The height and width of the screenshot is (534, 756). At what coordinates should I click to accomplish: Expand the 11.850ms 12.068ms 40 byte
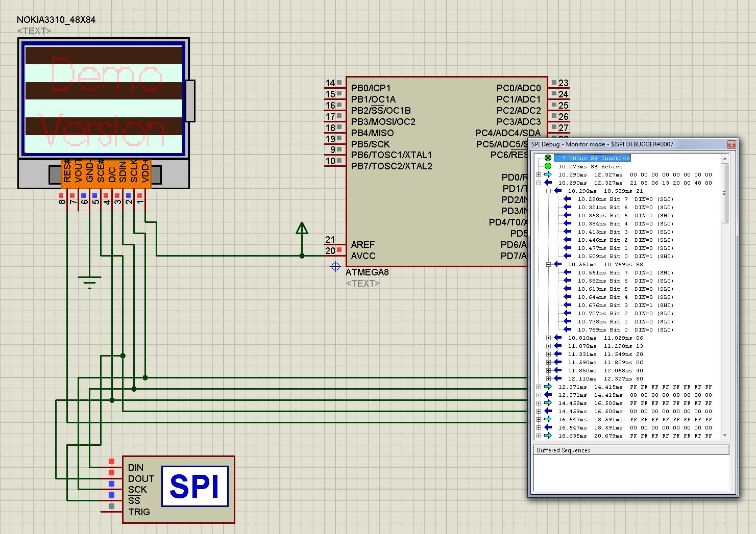[x=548, y=370]
